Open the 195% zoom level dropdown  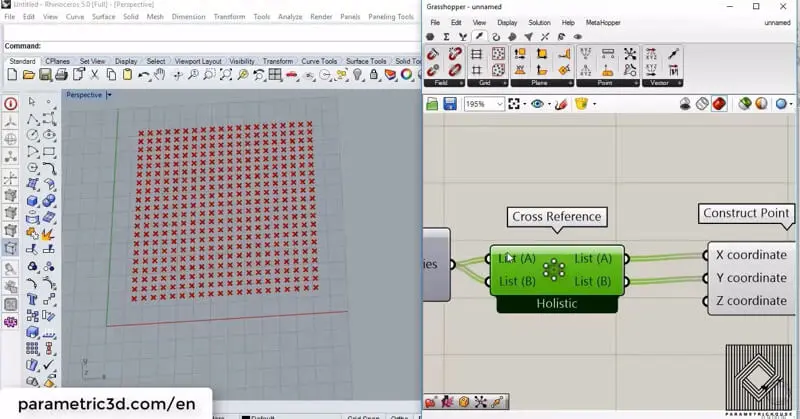(x=499, y=104)
